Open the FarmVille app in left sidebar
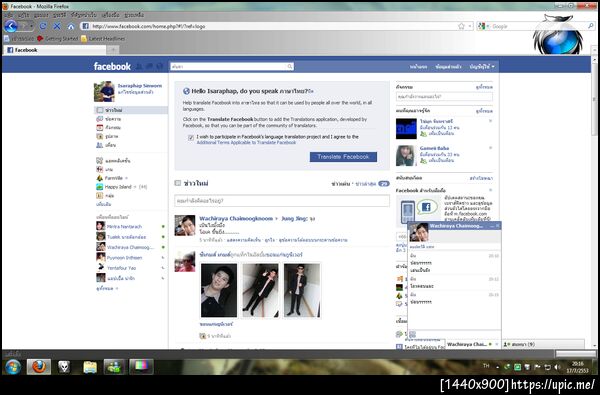 pyautogui.click(x=113, y=178)
